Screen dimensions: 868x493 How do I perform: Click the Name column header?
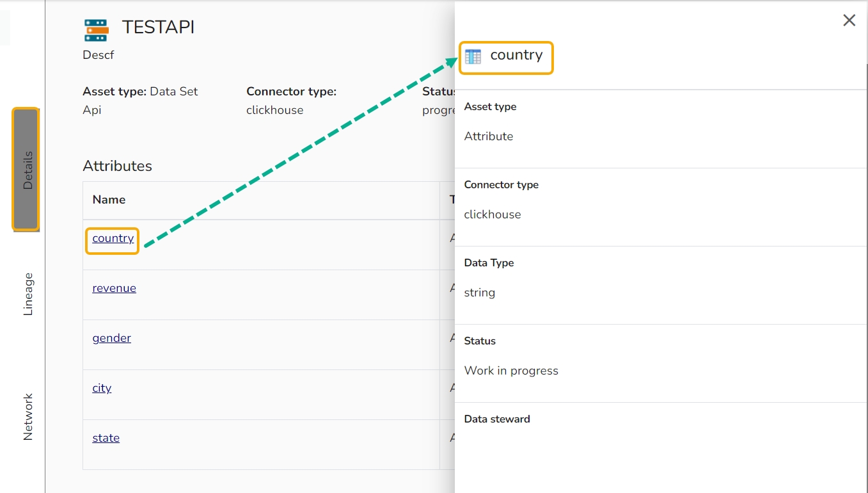109,200
